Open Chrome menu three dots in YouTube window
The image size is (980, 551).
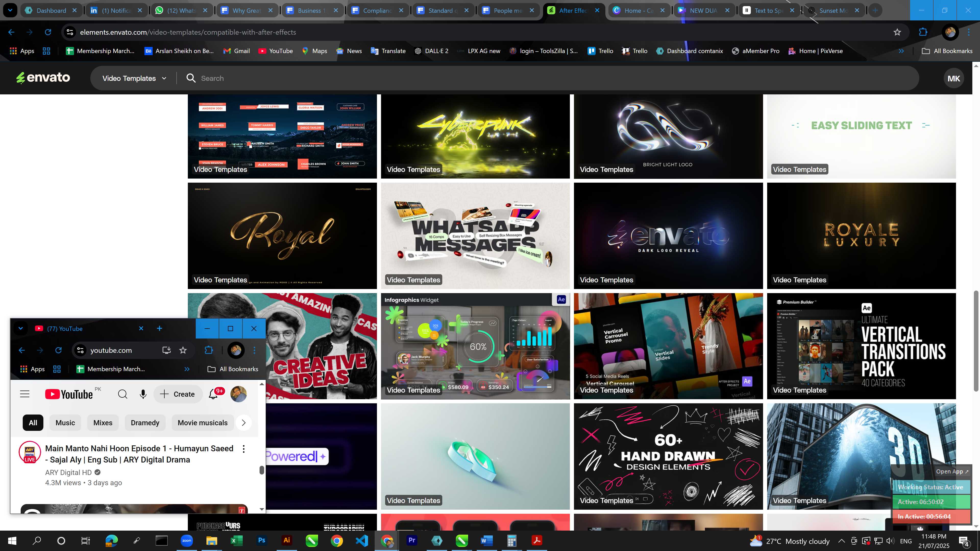[x=254, y=350]
